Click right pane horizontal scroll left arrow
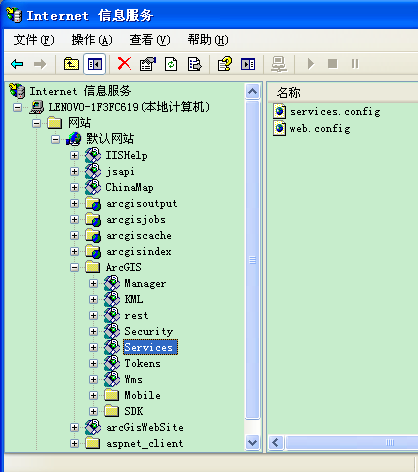The image size is (418, 472). pos(276,443)
